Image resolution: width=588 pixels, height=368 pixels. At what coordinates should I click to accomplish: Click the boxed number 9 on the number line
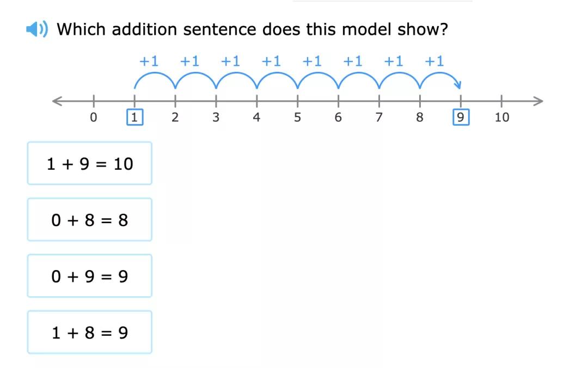tap(461, 117)
